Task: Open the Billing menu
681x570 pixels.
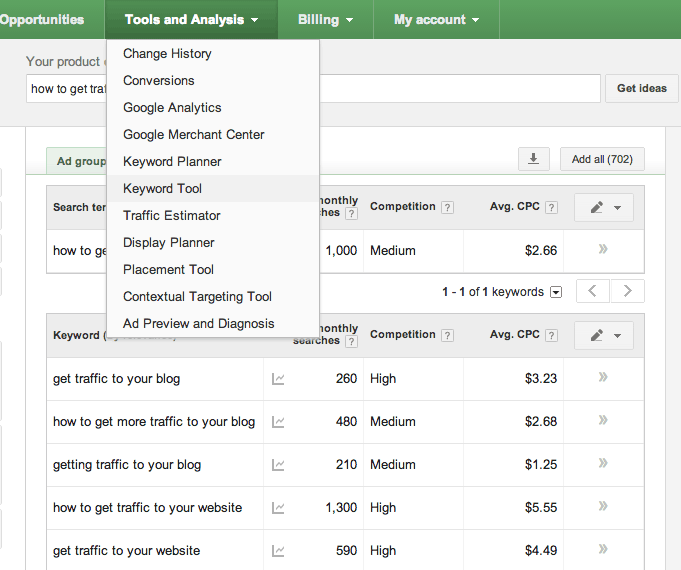Action: tap(325, 19)
